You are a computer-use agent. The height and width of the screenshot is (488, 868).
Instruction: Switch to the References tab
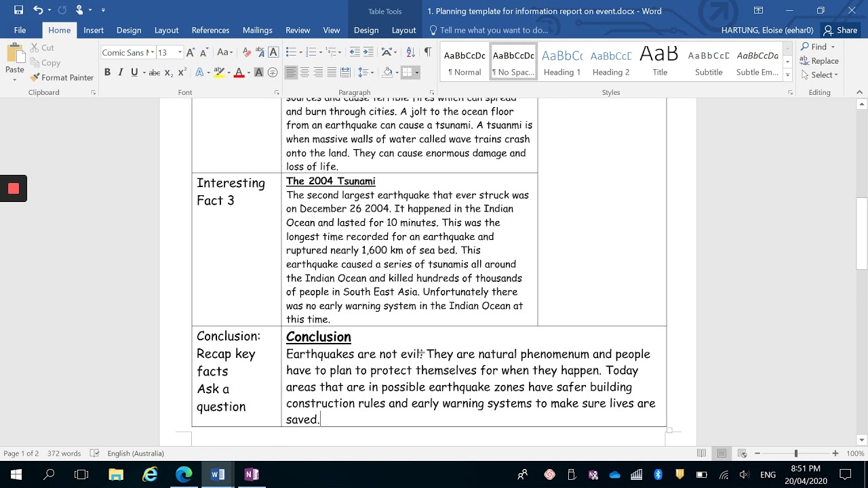pyautogui.click(x=210, y=30)
